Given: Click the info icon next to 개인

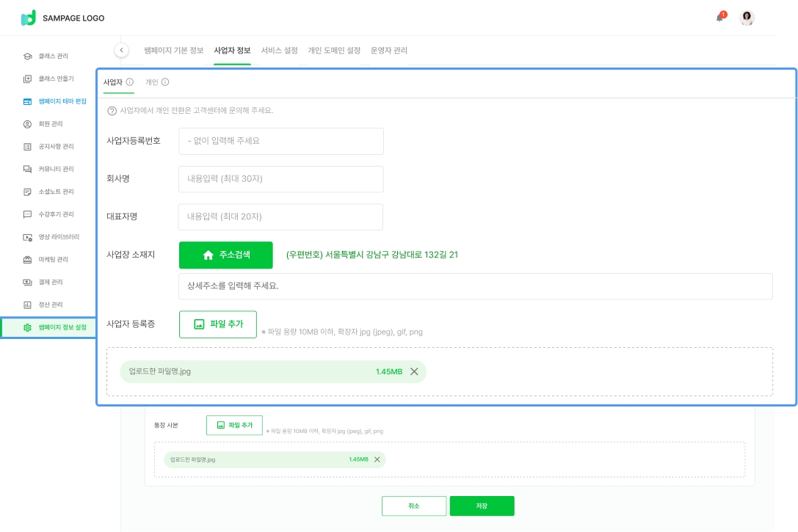Looking at the screenshot, I should click(x=165, y=82).
